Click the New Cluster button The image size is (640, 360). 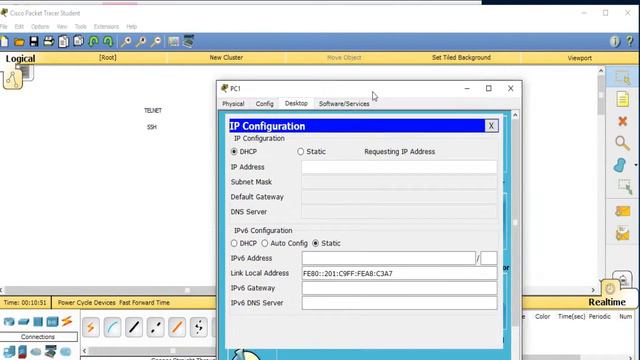coord(226,58)
